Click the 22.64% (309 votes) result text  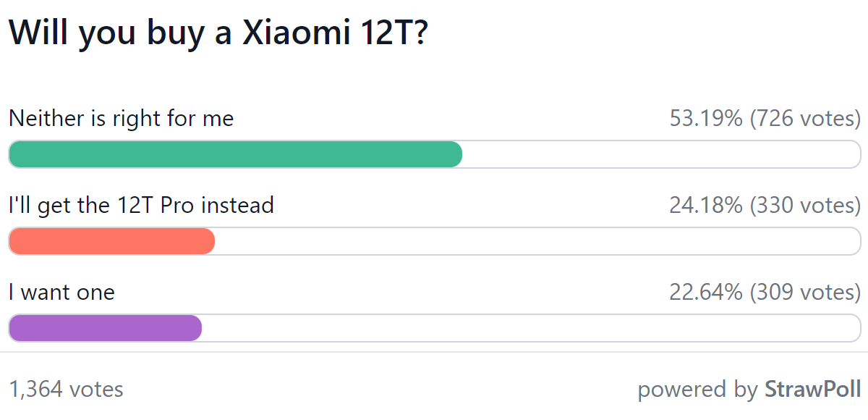click(x=765, y=292)
